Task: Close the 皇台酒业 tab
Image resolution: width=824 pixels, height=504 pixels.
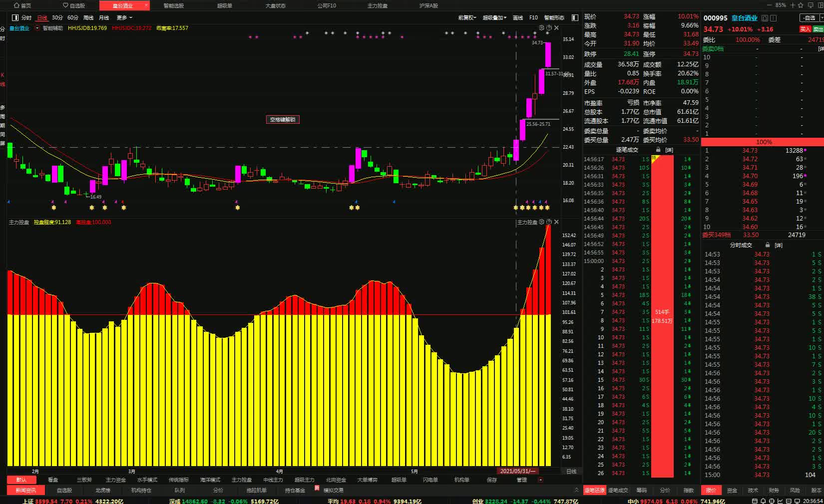Action: (x=146, y=5)
